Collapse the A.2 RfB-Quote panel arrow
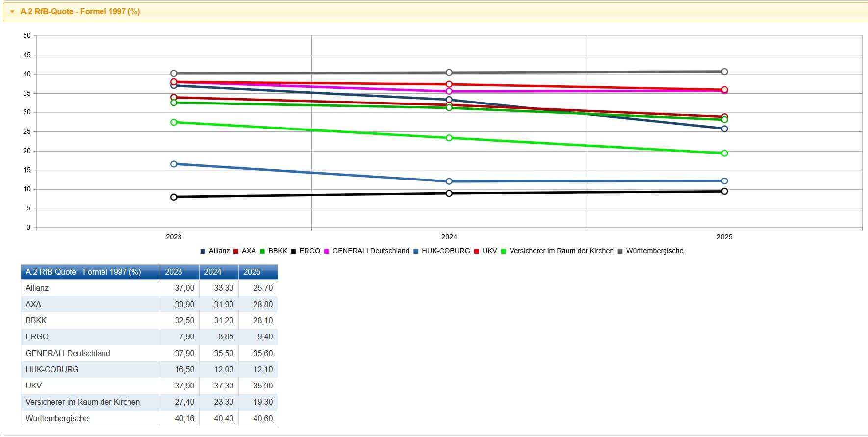This screenshot has height=437, width=868. [12, 12]
